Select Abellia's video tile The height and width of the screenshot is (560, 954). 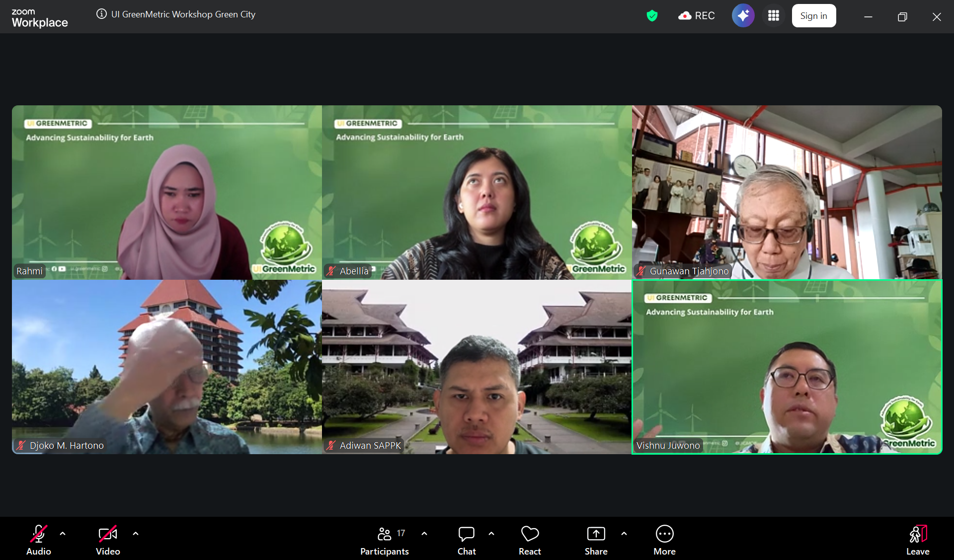tap(477, 192)
